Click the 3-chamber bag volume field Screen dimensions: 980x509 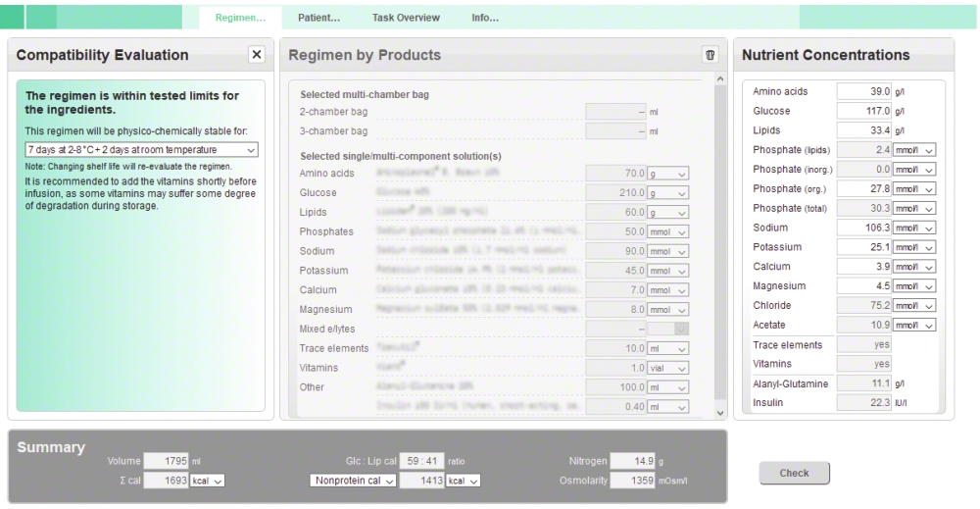point(615,131)
